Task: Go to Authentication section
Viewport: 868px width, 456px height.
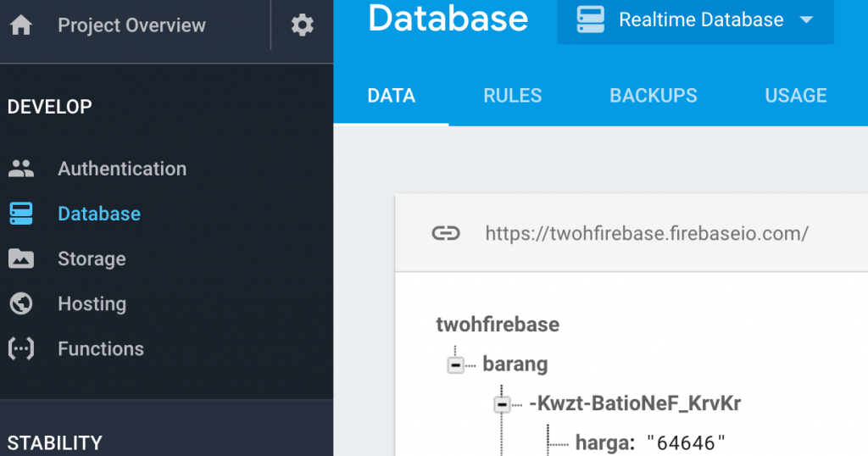Action: click(x=122, y=169)
